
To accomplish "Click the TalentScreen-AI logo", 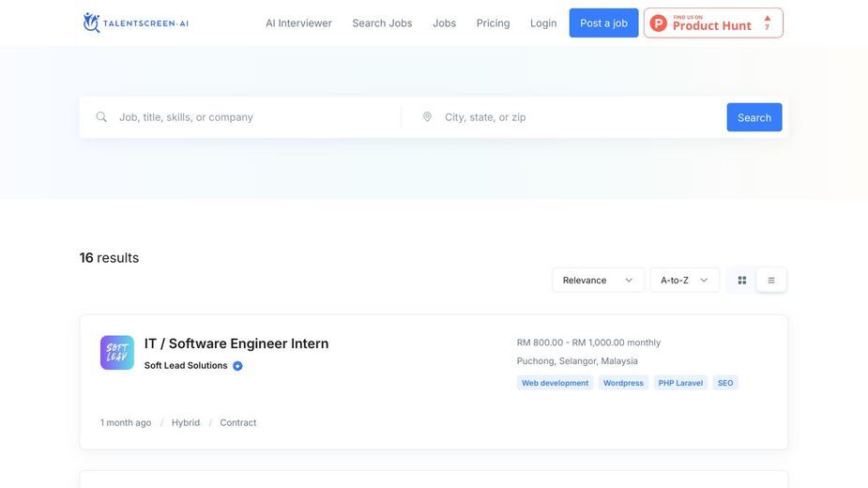I will click(136, 23).
